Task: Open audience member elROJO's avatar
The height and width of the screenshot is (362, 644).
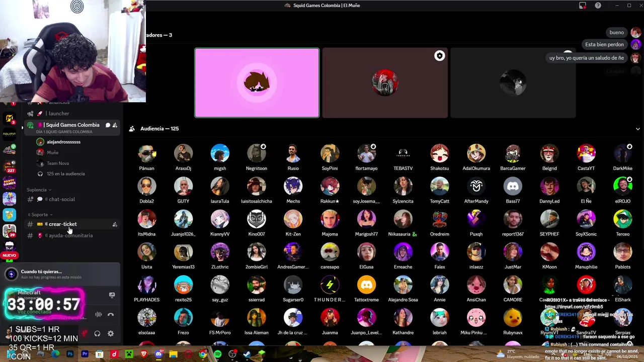Action: pyautogui.click(x=622, y=186)
